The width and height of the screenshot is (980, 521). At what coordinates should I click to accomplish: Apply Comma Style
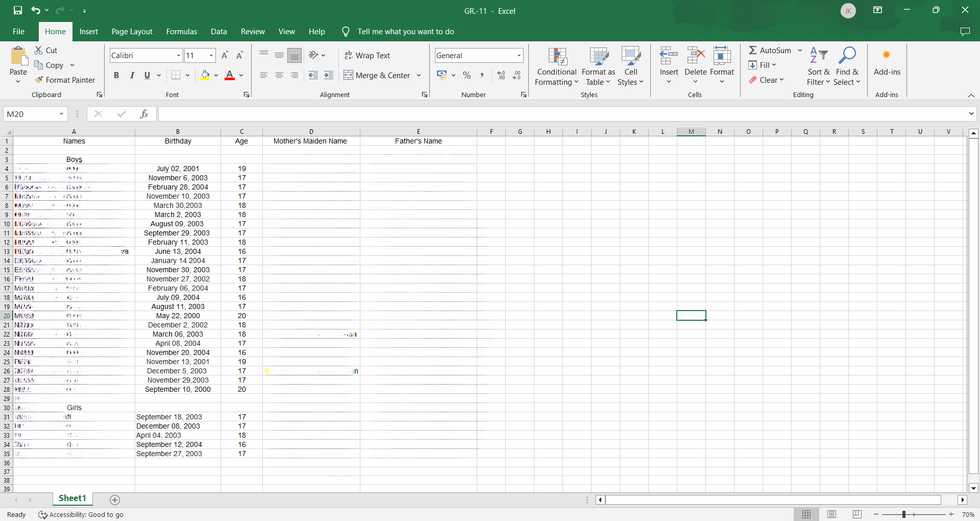pos(482,75)
